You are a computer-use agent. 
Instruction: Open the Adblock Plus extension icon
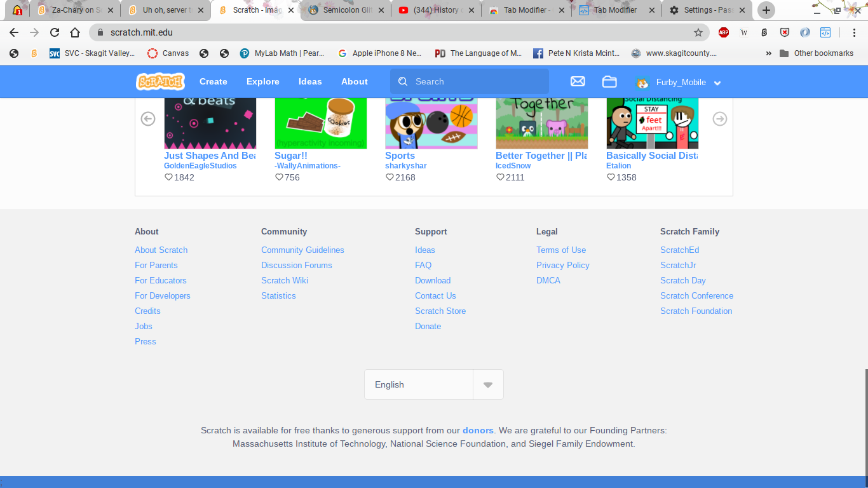pos(724,32)
